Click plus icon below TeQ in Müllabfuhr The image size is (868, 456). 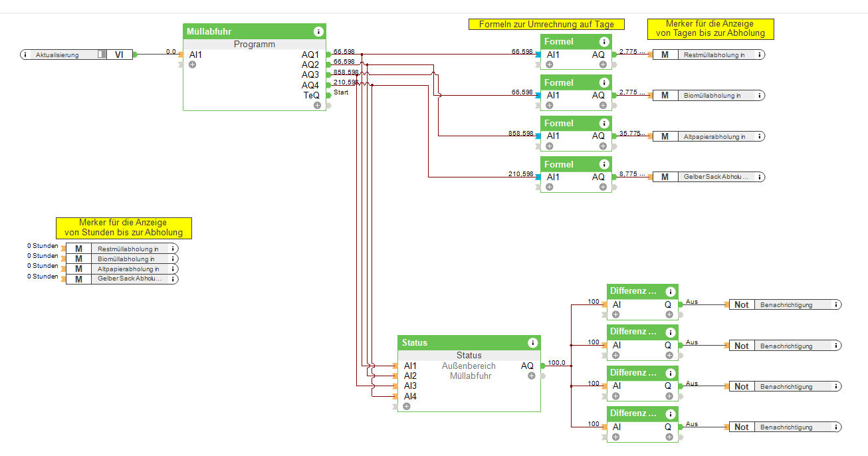point(317,105)
